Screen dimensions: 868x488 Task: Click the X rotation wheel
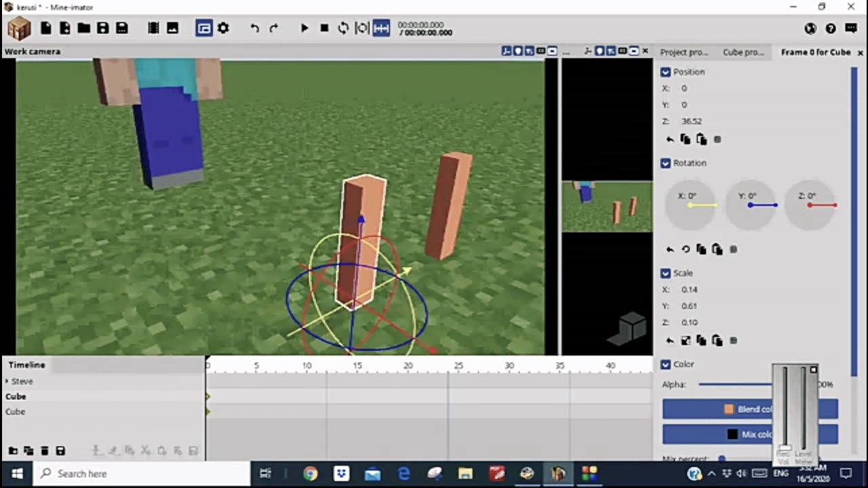[x=690, y=205]
